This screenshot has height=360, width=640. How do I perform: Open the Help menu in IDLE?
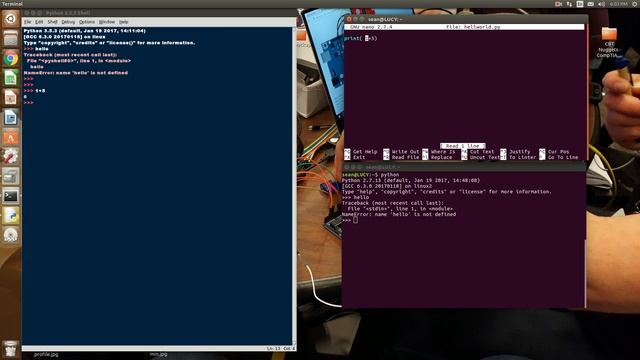124,22
